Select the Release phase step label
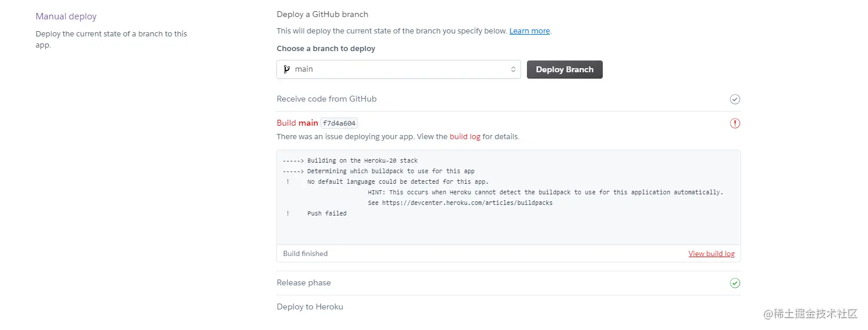 [x=303, y=283]
